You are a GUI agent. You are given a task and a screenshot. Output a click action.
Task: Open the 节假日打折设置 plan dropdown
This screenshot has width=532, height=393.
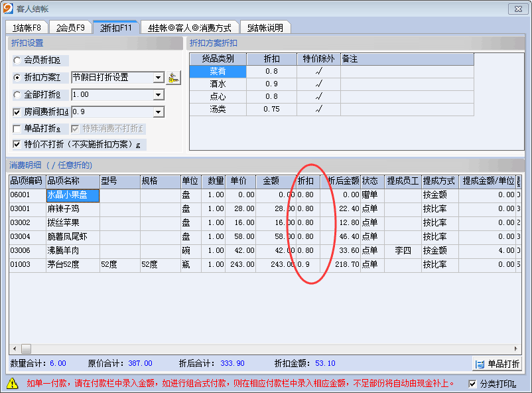(x=158, y=78)
